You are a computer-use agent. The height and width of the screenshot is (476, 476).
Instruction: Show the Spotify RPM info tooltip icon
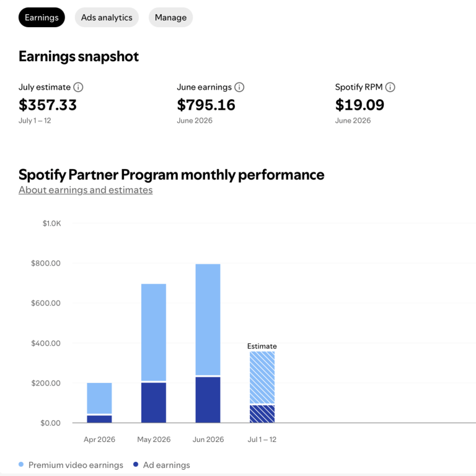click(390, 87)
